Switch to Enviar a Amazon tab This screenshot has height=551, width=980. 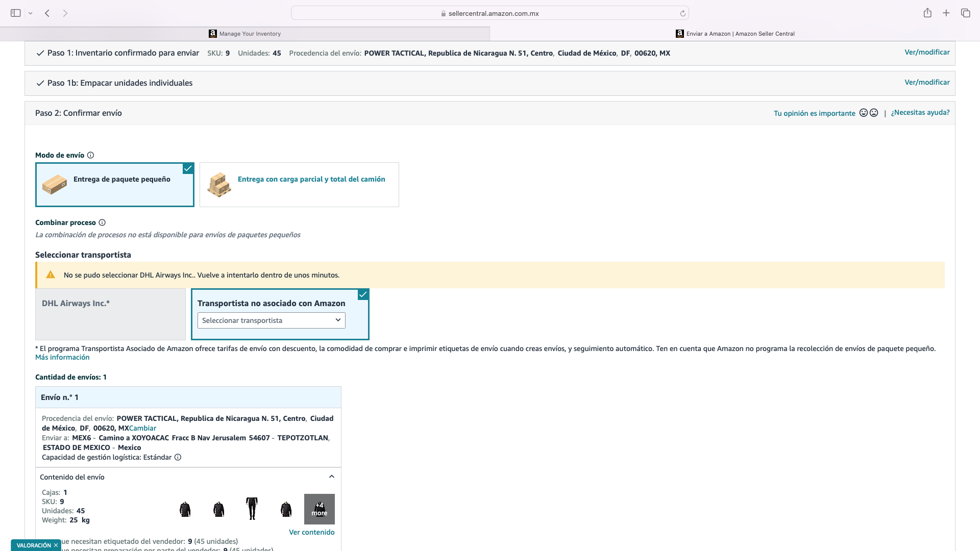click(735, 34)
